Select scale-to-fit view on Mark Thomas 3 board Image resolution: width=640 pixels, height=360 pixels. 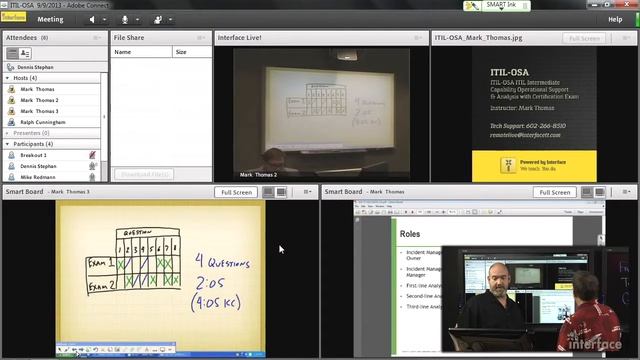pyautogui.click(x=268, y=192)
